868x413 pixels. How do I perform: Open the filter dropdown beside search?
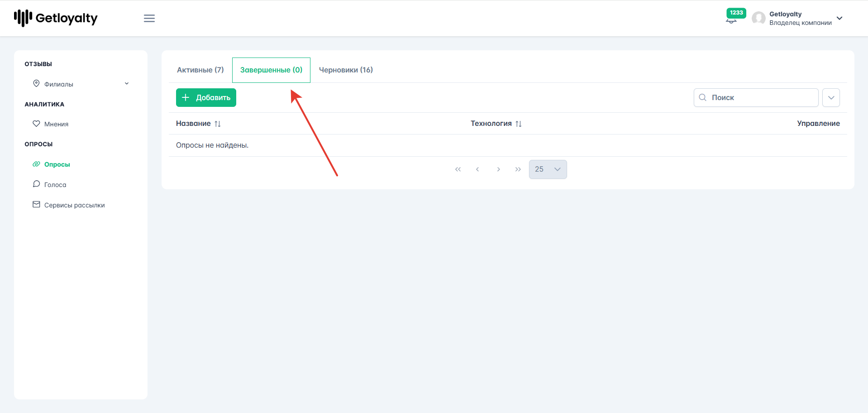pos(831,97)
